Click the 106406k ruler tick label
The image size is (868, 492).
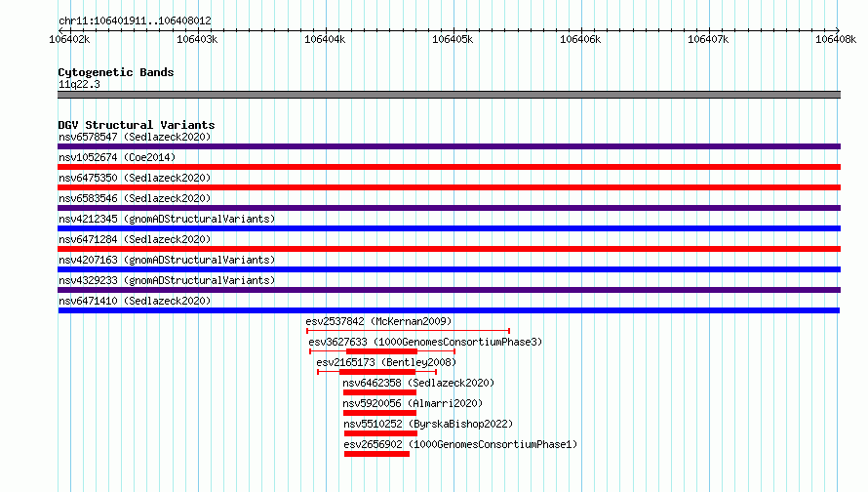pos(580,39)
